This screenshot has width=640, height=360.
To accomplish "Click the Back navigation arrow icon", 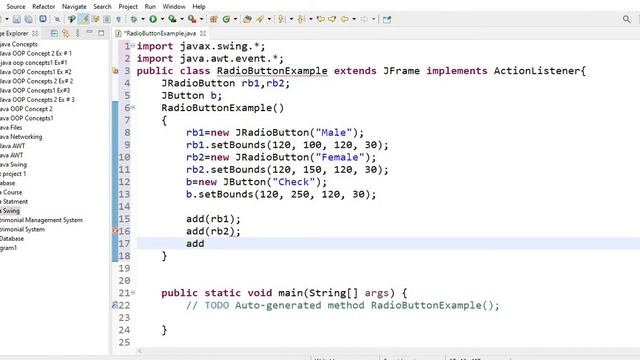I will pos(345,19).
